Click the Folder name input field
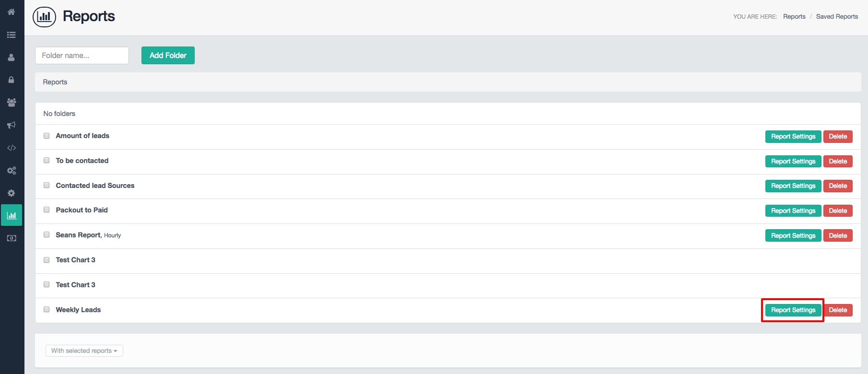 tap(82, 55)
